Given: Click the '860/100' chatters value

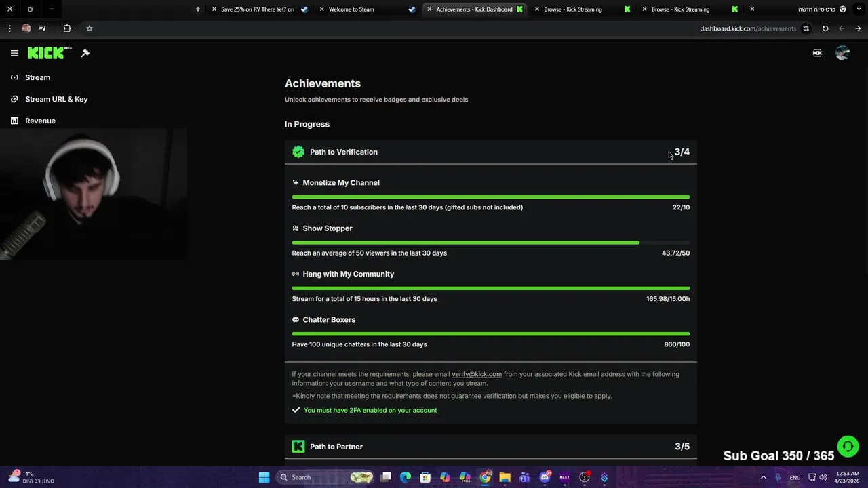Looking at the screenshot, I should point(677,344).
